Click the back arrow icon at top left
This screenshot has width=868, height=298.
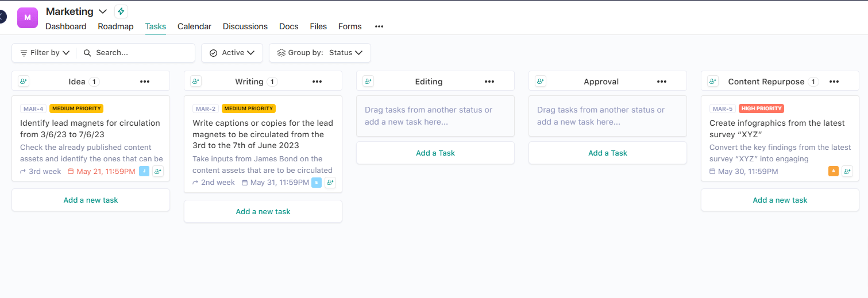click(x=3, y=17)
